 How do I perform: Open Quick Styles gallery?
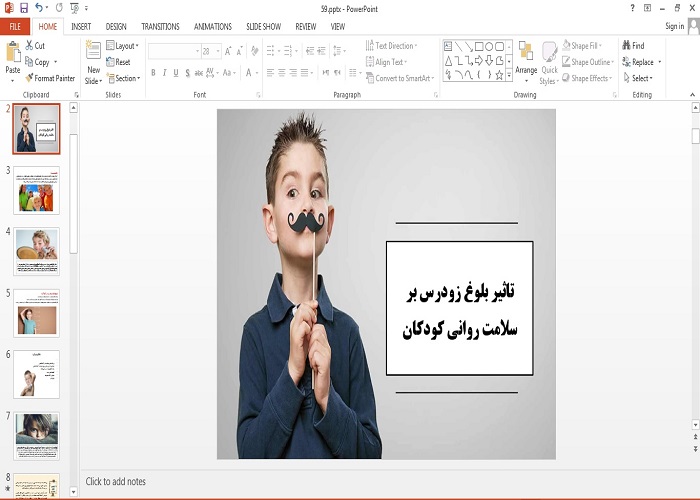click(x=549, y=62)
